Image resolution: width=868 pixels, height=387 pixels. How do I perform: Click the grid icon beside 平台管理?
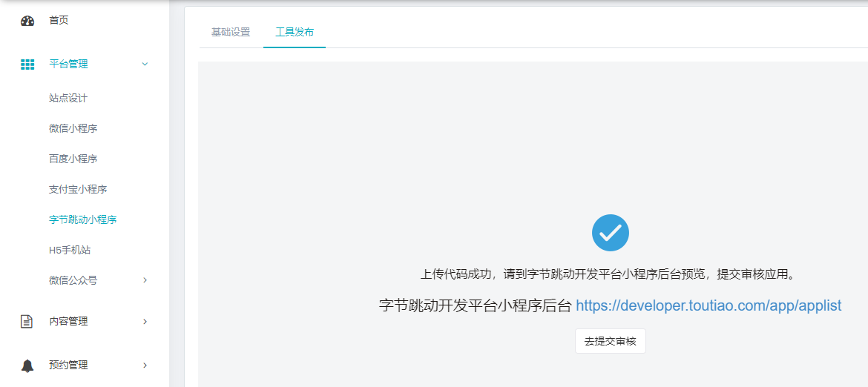tap(27, 64)
